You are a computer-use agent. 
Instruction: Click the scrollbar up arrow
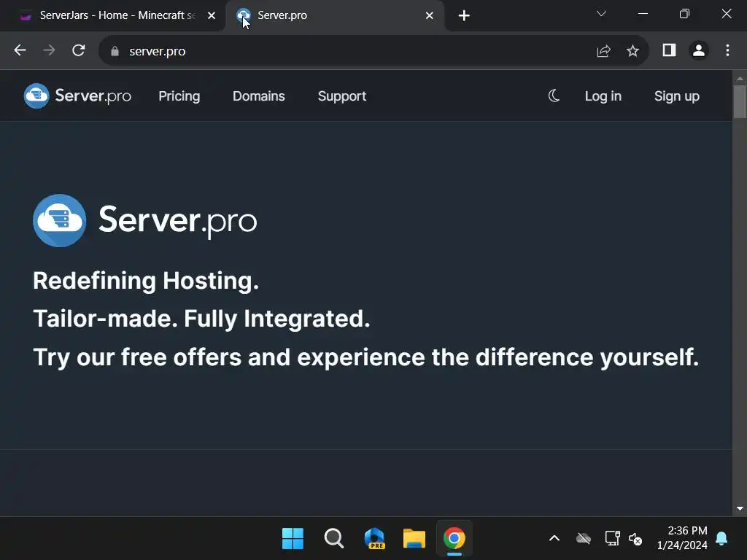[740, 78]
